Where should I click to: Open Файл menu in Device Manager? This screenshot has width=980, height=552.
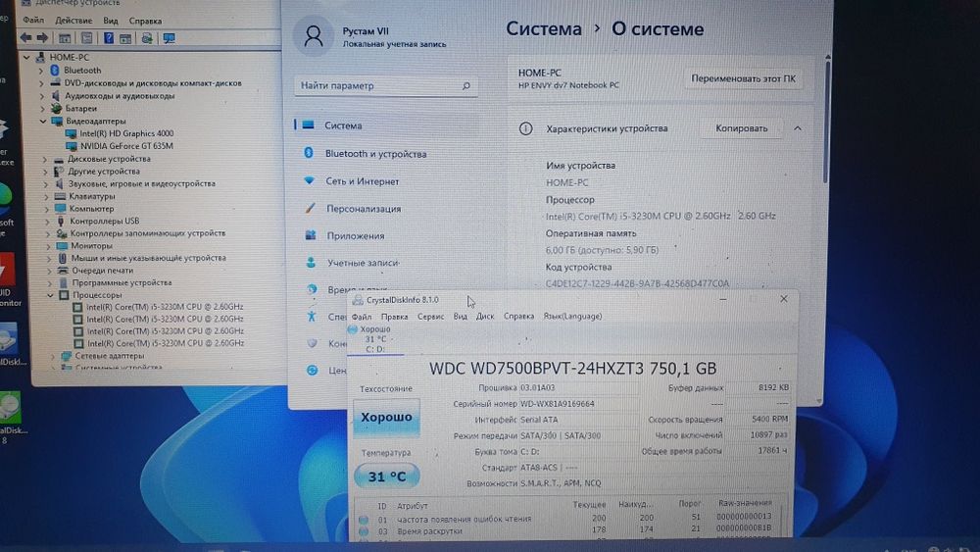click(33, 20)
